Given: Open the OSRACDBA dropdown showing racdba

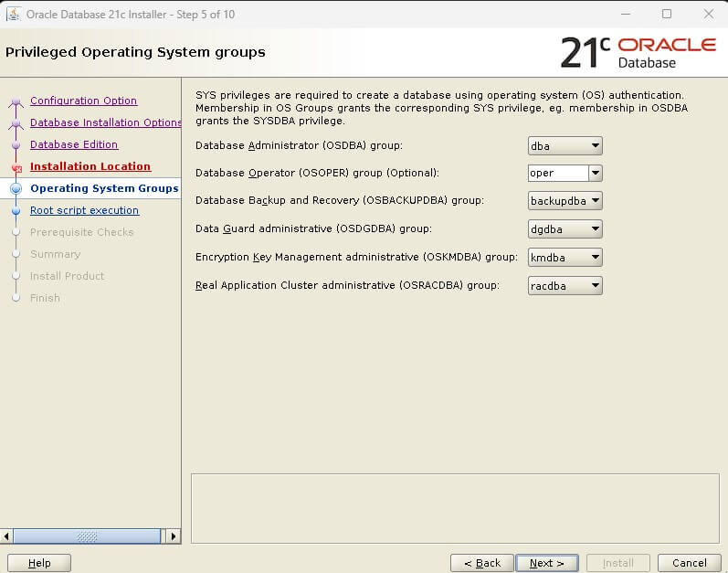Looking at the screenshot, I should 565,285.
